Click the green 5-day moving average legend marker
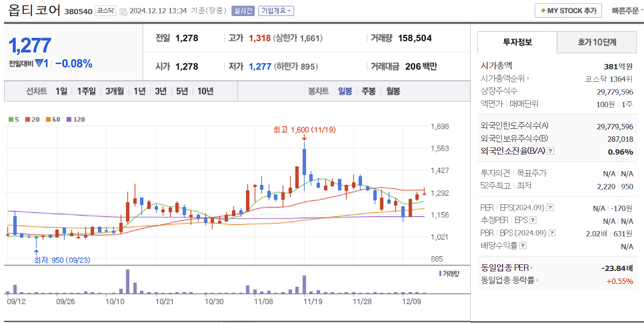The width and height of the screenshot is (644, 323). pos(11,119)
